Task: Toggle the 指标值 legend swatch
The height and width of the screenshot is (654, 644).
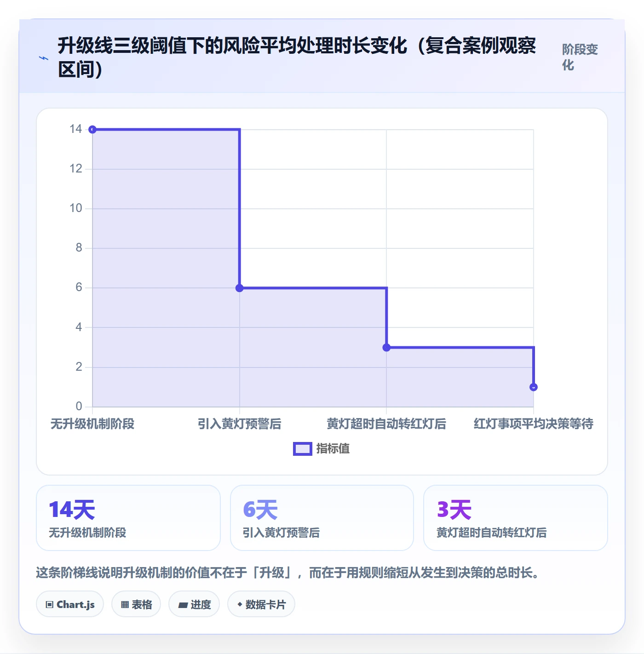Action: point(303,449)
